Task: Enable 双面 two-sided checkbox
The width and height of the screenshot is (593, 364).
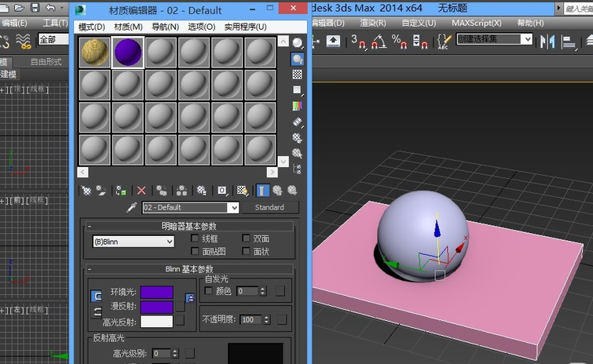Action: click(x=246, y=238)
